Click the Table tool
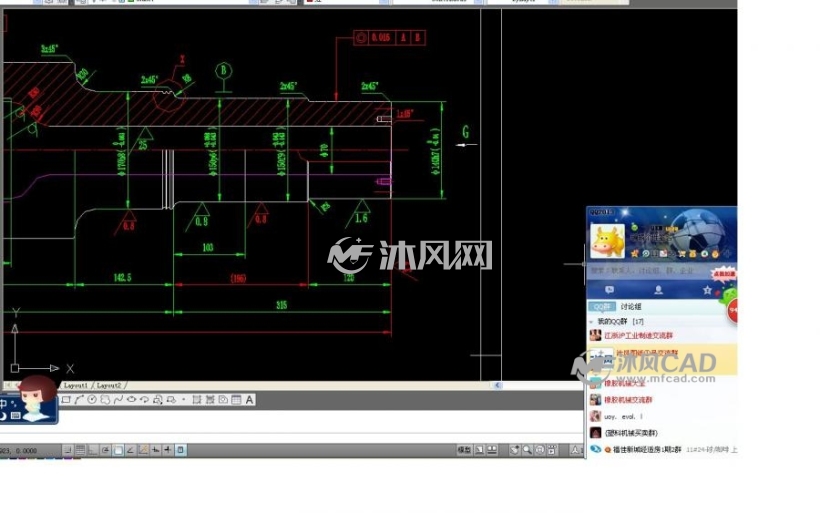This screenshot has width=820, height=513. pos(236,400)
